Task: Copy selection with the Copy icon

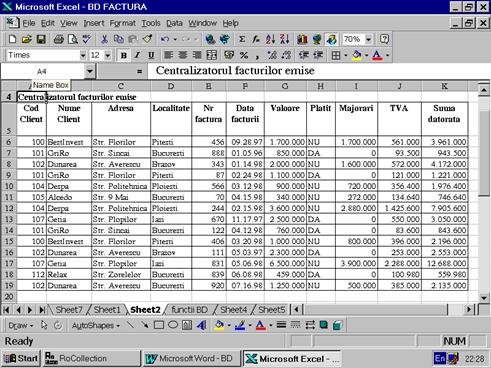Action: pyautogui.click(x=119, y=39)
